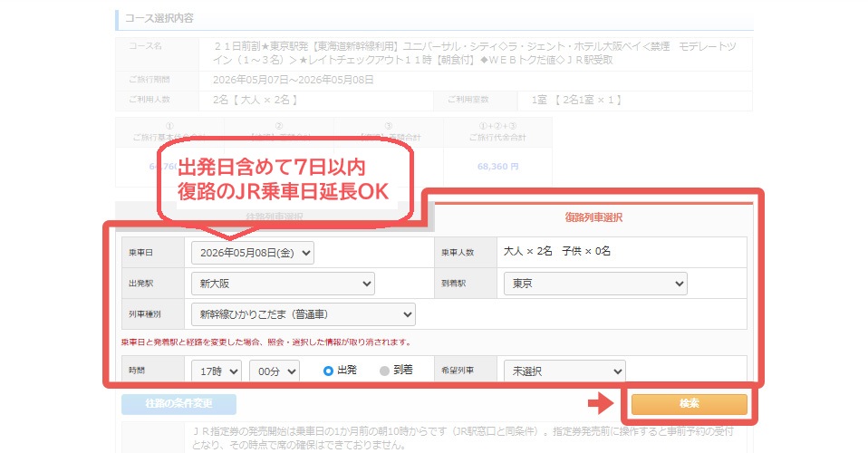Screen dimensions: 868x453
Task: Click the 希望列車 label cell
Action: (466, 370)
